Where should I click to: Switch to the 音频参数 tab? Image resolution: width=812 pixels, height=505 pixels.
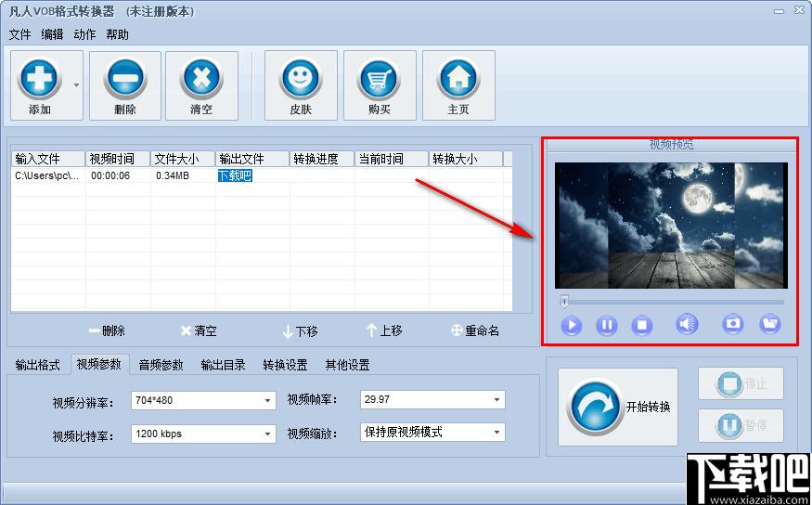pos(161,365)
